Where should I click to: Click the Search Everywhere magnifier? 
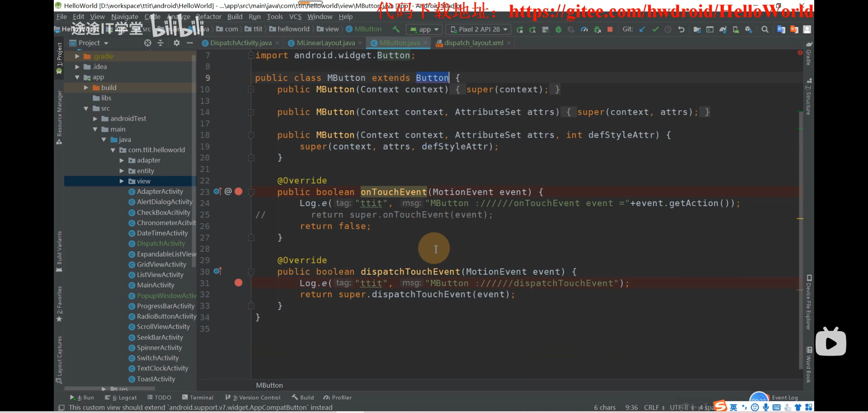click(765, 29)
